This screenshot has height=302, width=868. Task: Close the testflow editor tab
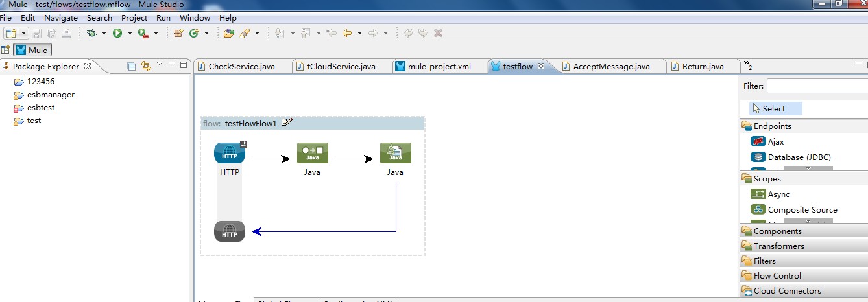click(x=541, y=66)
